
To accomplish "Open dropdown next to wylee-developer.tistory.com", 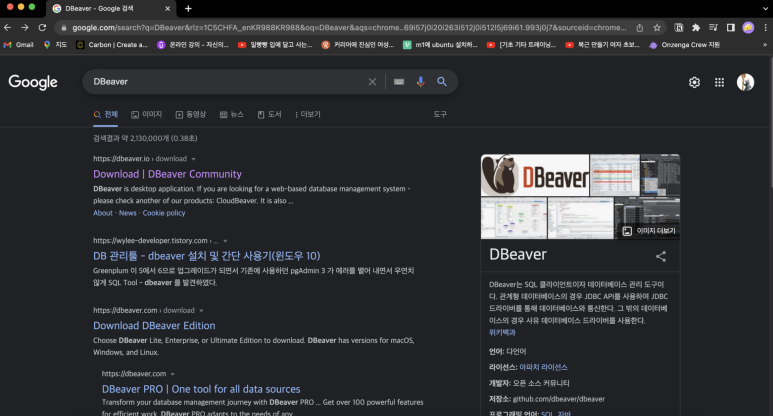I will [225, 241].
